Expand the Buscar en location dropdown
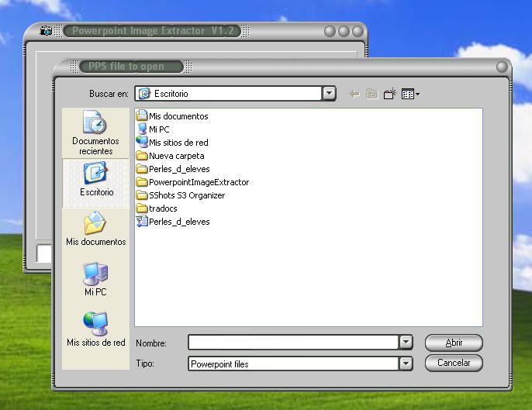Image resolution: width=532 pixels, height=410 pixels. [329, 94]
